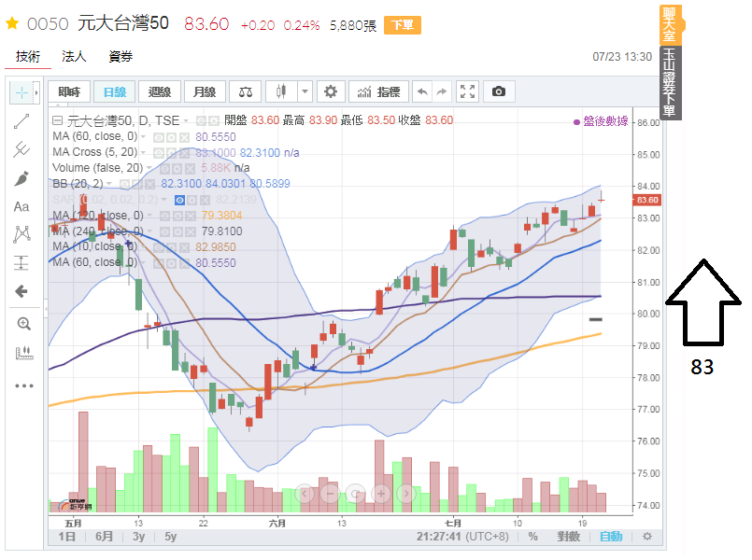The width and height of the screenshot is (752, 560).
Task: Open the dropdown arrow after 元大台灣50, D, TSE
Action: coord(186,120)
